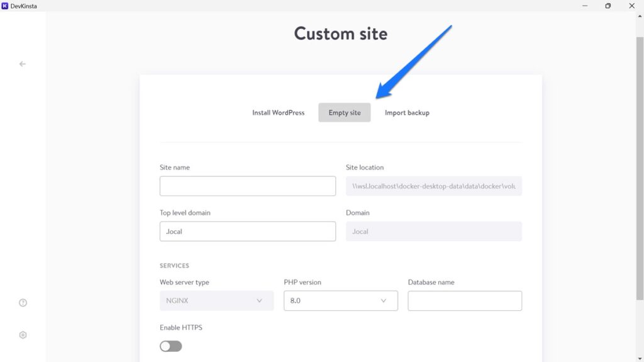Click the PHP version chevron arrow
Screen dimensions: 644x362
[x=384, y=301]
